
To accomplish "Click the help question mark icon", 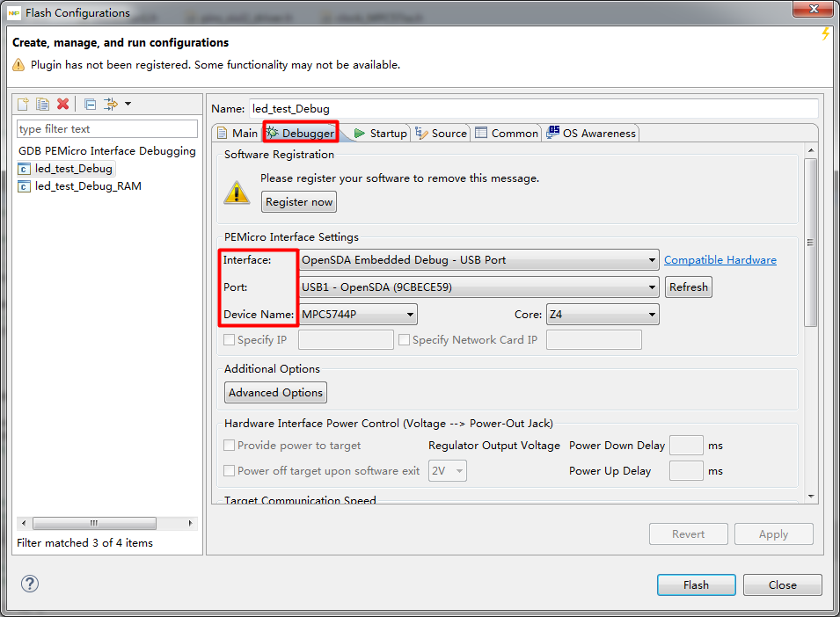I will pyautogui.click(x=30, y=584).
